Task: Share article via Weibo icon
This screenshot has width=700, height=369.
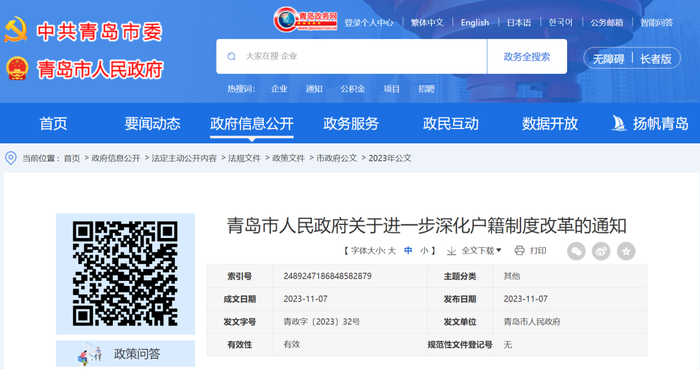Action: coord(601,251)
